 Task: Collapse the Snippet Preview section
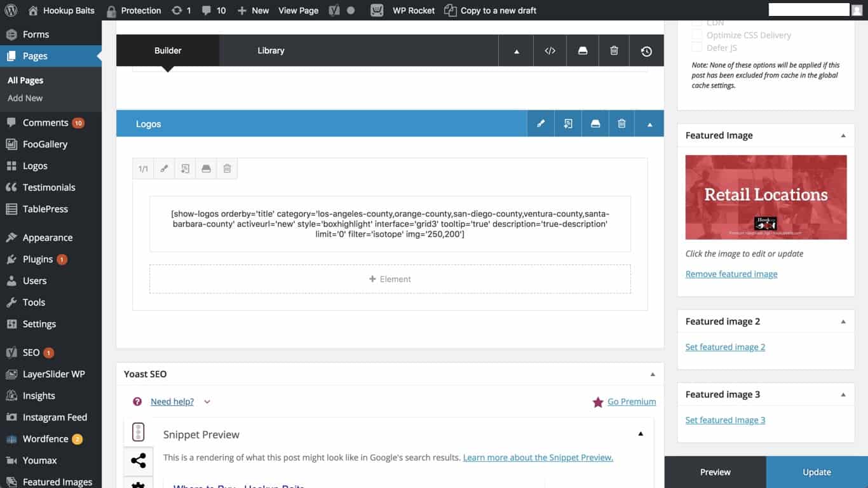(x=641, y=434)
